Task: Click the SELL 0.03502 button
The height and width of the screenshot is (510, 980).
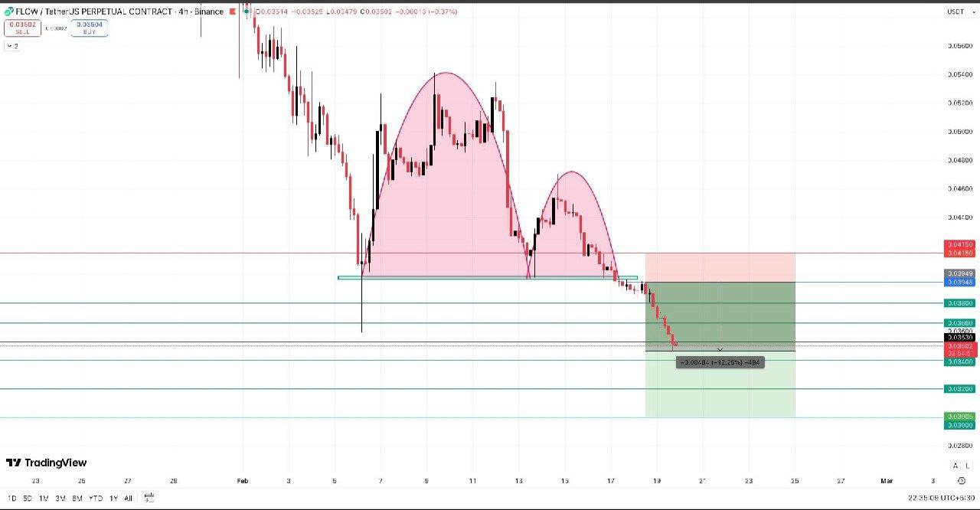Action: click(x=22, y=28)
